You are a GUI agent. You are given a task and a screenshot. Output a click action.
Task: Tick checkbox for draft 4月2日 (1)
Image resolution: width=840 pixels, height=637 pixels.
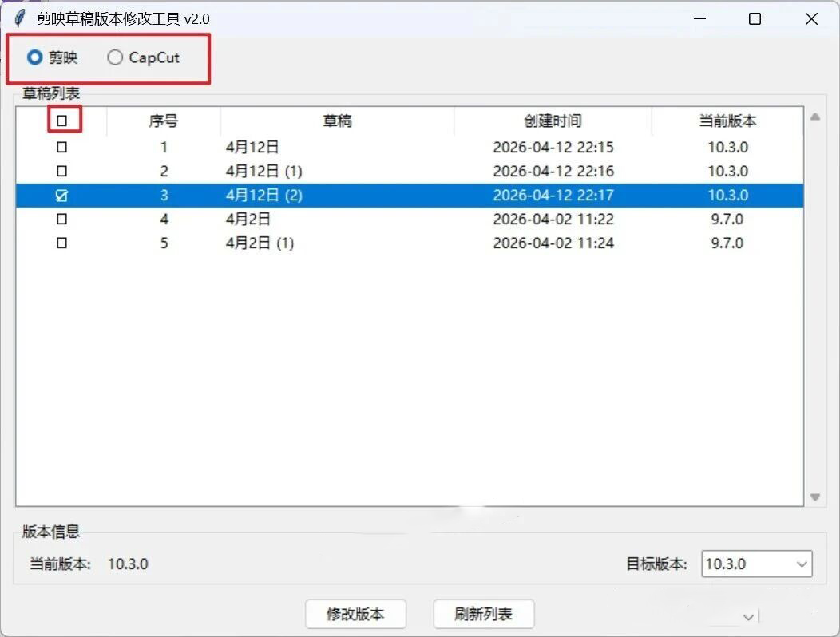(x=62, y=243)
